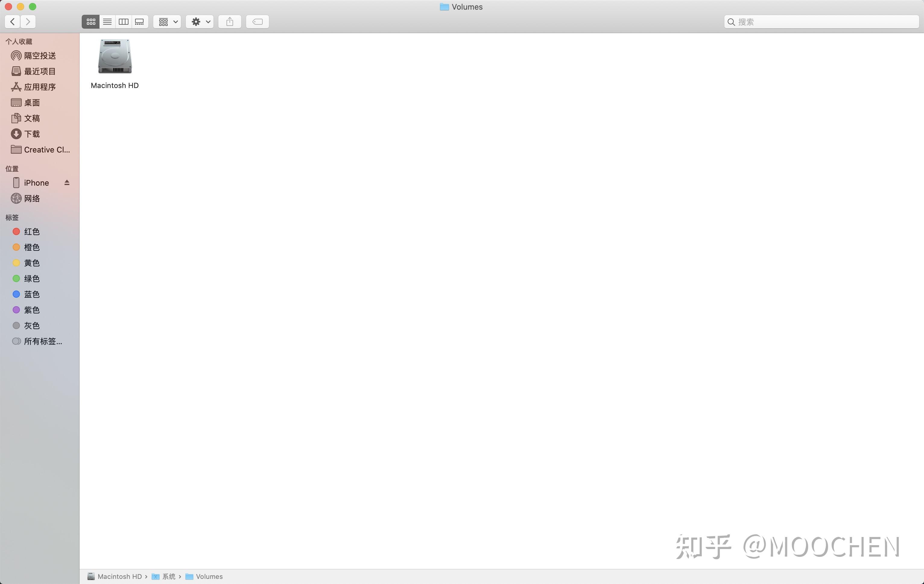Screen dimensions: 924x584
Task: Eject the iPhone device
Action: pyautogui.click(x=67, y=183)
